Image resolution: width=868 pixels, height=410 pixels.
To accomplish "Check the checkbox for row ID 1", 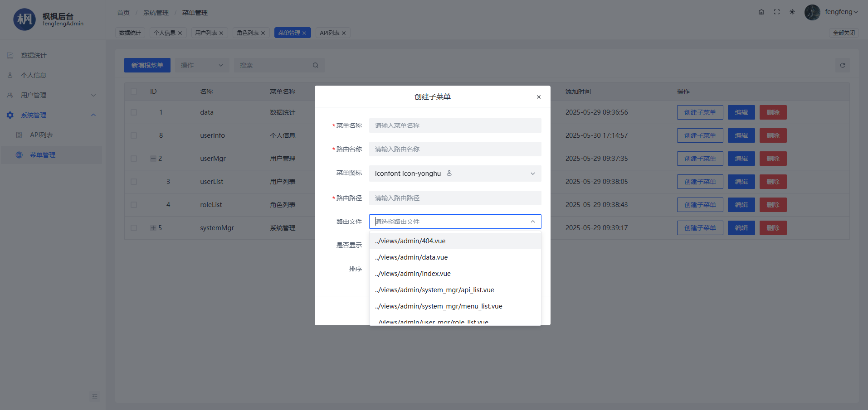I will (134, 112).
